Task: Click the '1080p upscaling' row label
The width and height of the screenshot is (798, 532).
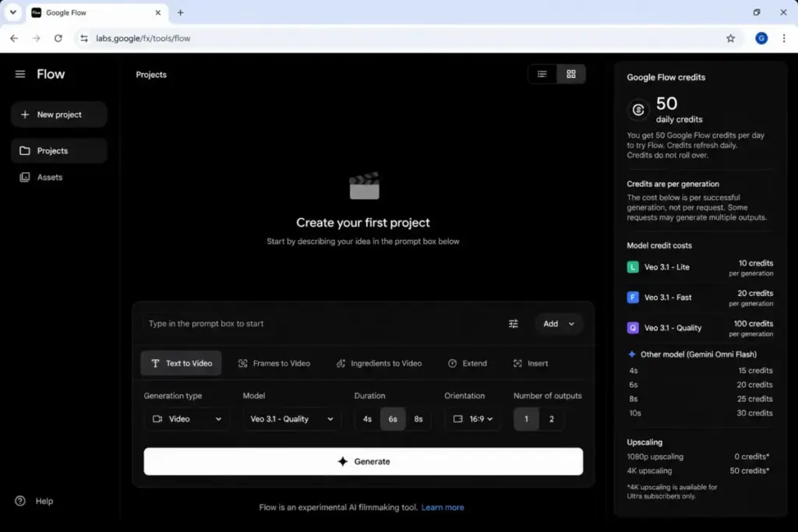Action: coord(655,456)
